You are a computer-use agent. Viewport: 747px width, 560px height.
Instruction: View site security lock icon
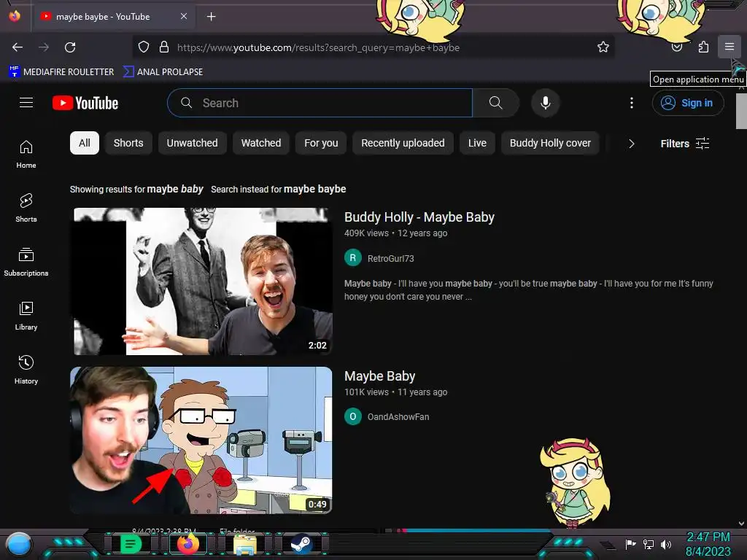coord(164,47)
